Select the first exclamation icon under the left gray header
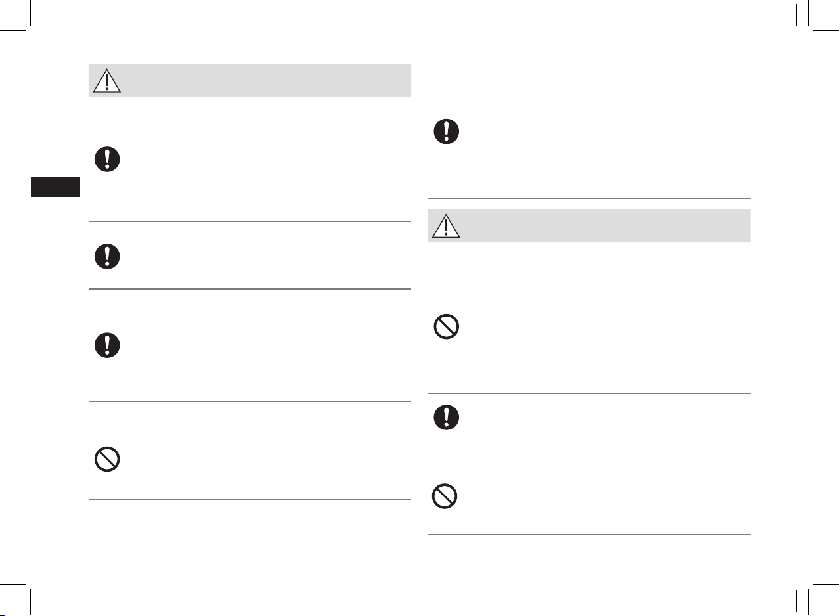Image resolution: width=840 pixels, height=616 pixels. tap(107, 160)
